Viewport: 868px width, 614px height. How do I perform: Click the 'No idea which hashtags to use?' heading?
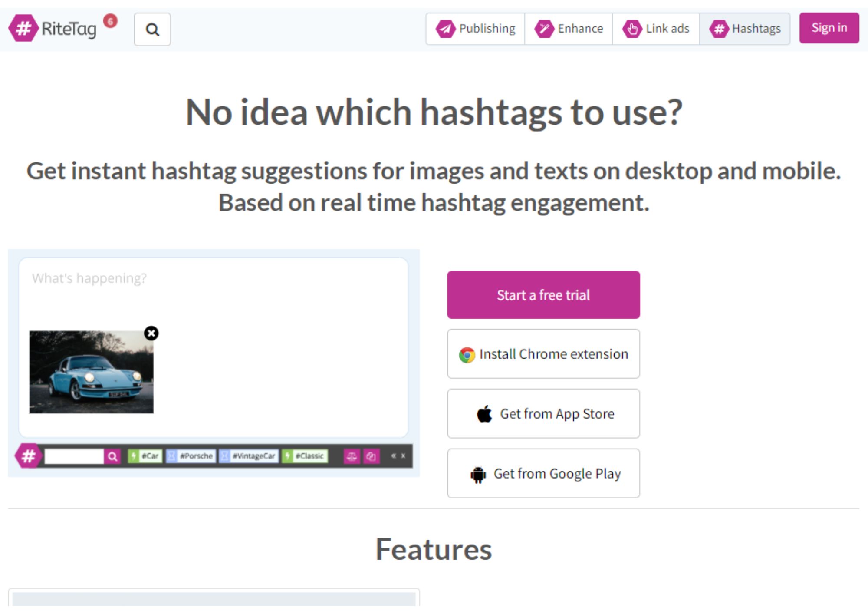click(x=434, y=112)
